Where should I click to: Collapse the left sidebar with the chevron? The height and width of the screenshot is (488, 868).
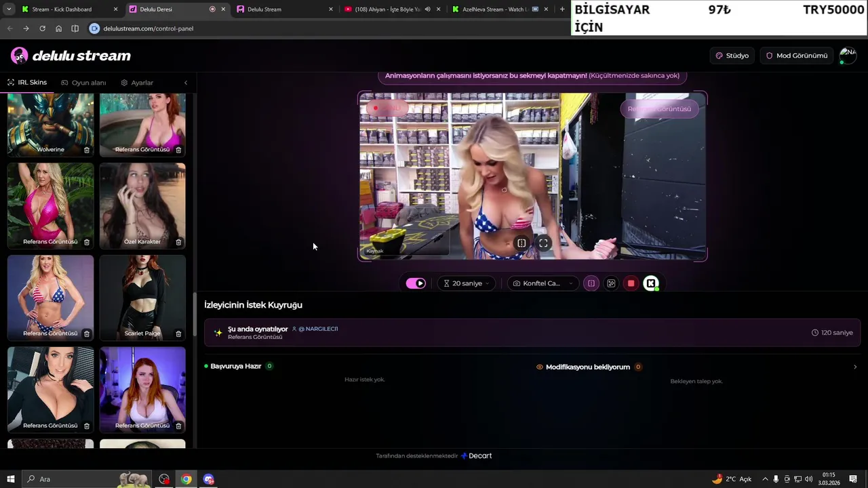coord(186,83)
